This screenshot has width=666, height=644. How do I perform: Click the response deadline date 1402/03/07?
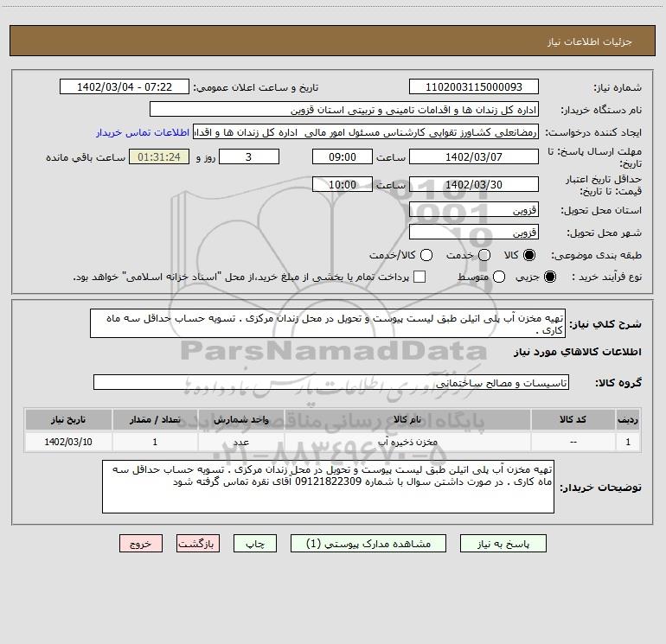pos(474,156)
